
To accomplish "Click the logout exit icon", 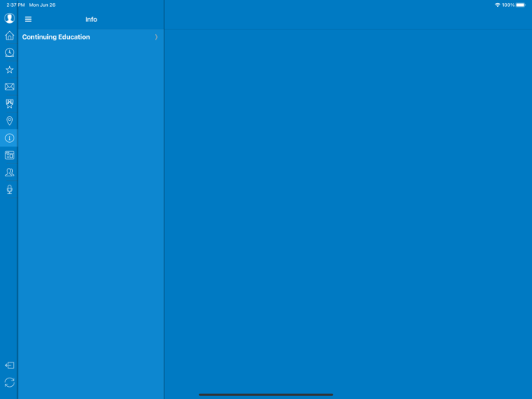I will click(9, 366).
